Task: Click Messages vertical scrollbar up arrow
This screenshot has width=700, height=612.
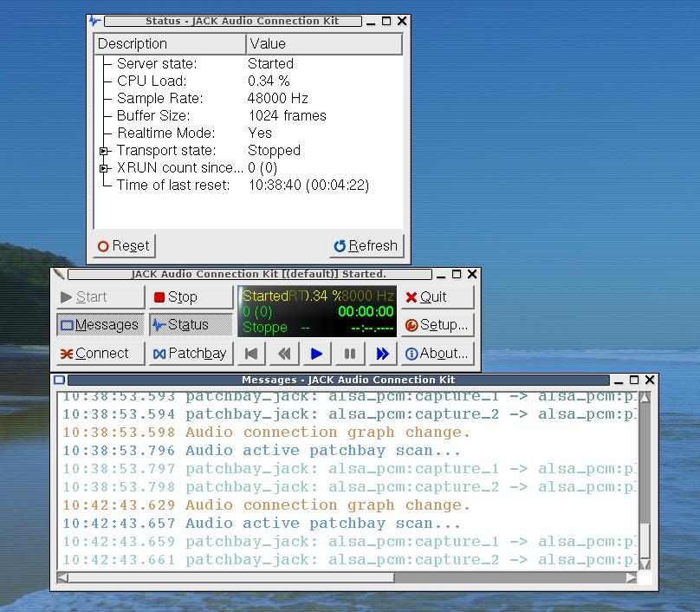Action: pyautogui.click(x=645, y=397)
